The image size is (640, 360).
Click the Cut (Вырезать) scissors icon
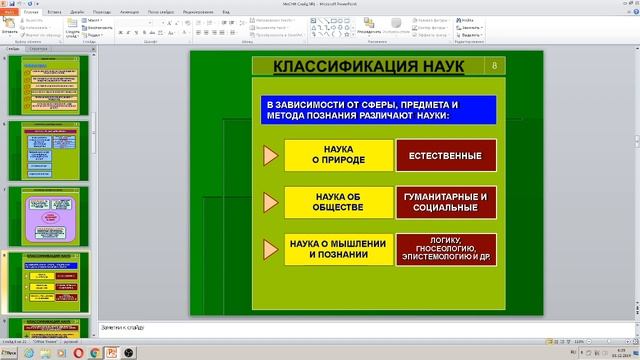[x=22, y=20]
